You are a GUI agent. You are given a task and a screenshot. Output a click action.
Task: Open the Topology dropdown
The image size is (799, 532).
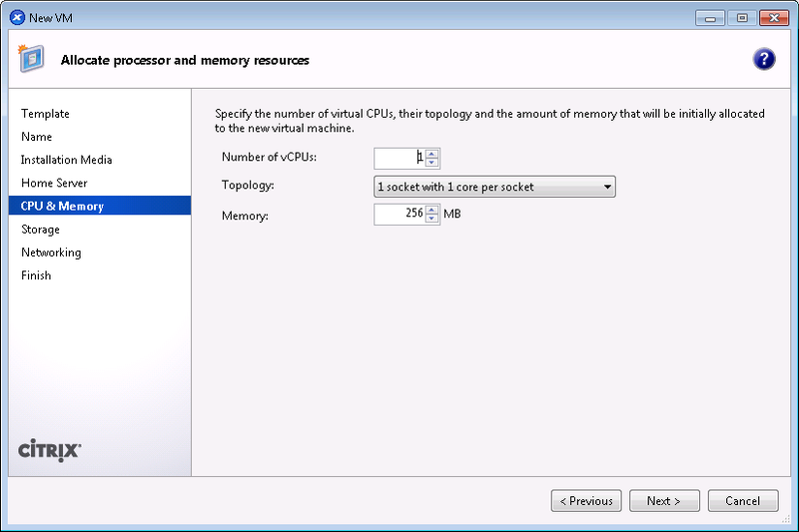(x=494, y=187)
